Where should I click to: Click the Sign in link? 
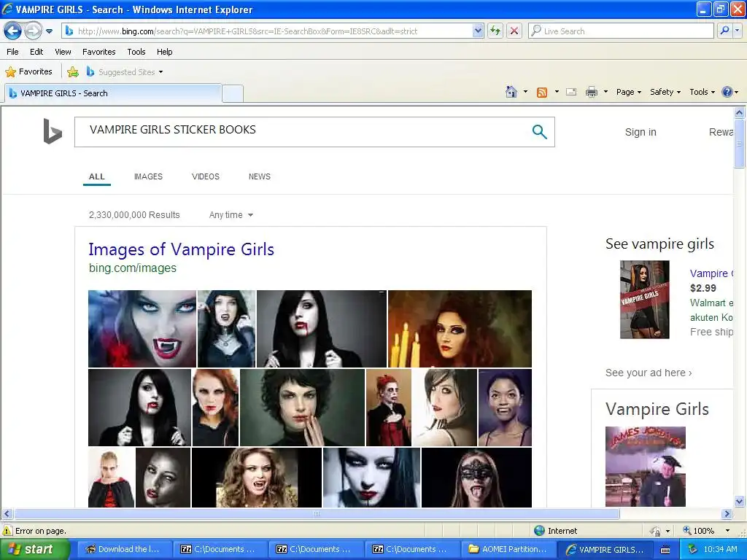[640, 132]
